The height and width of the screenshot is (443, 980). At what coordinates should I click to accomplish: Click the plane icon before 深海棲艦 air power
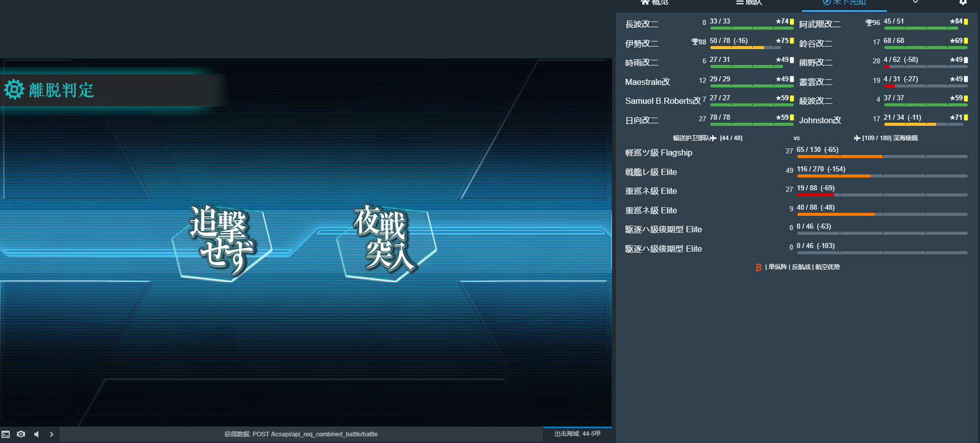(857, 138)
